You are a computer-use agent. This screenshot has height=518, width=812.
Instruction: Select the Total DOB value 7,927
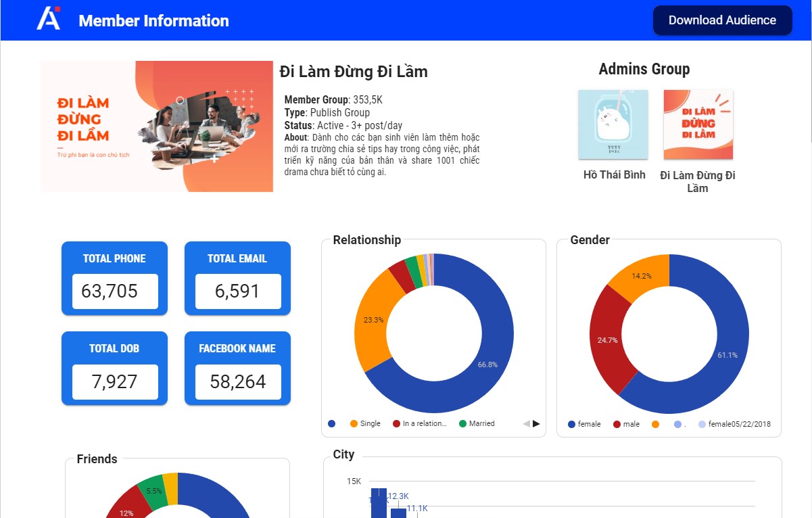[x=115, y=382]
